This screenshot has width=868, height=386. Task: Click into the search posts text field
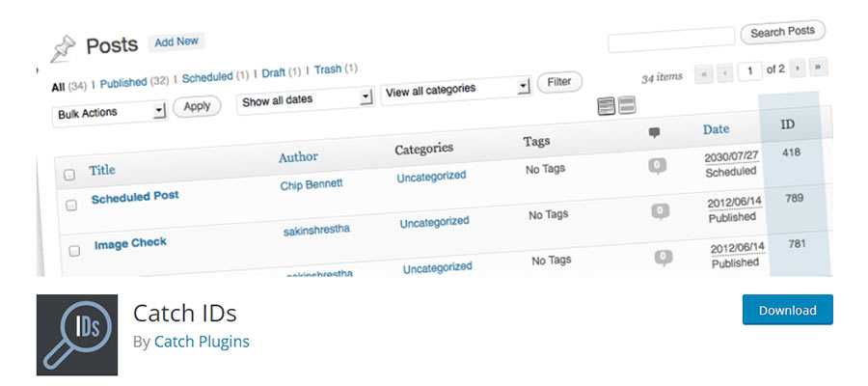[670, 40]
